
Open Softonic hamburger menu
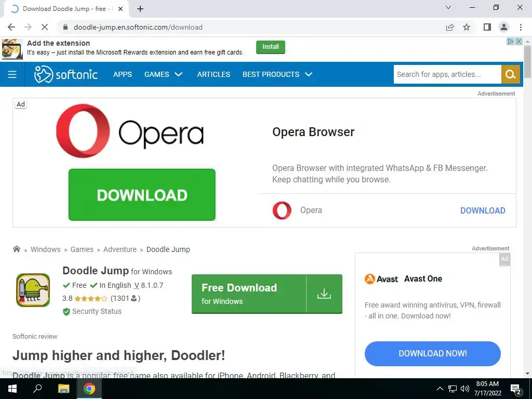[x=12, y=74]
